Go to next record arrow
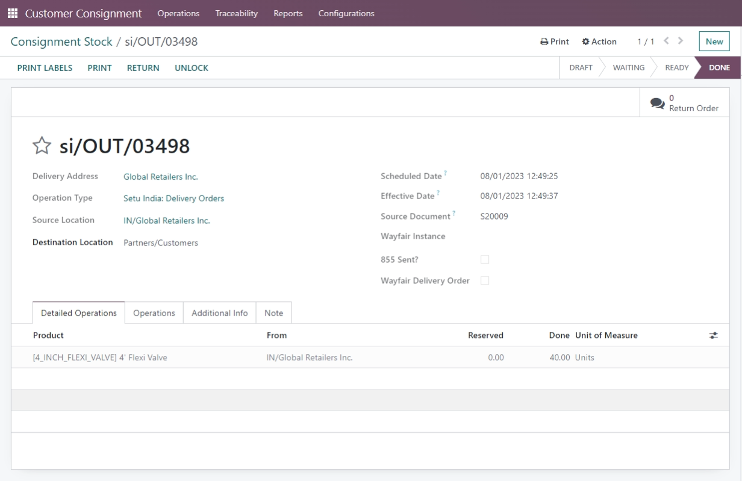 [x=680, y=41]
